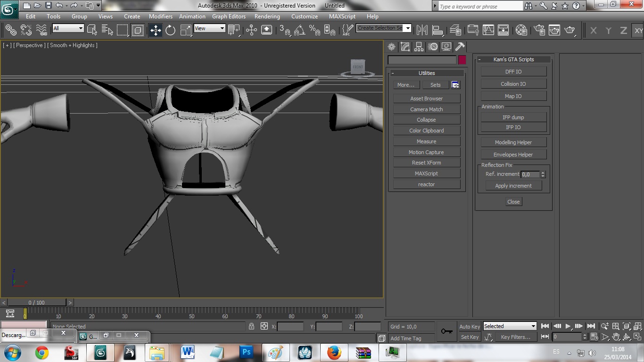Switch to the Hierarchy panel icon

pos(419,47)
